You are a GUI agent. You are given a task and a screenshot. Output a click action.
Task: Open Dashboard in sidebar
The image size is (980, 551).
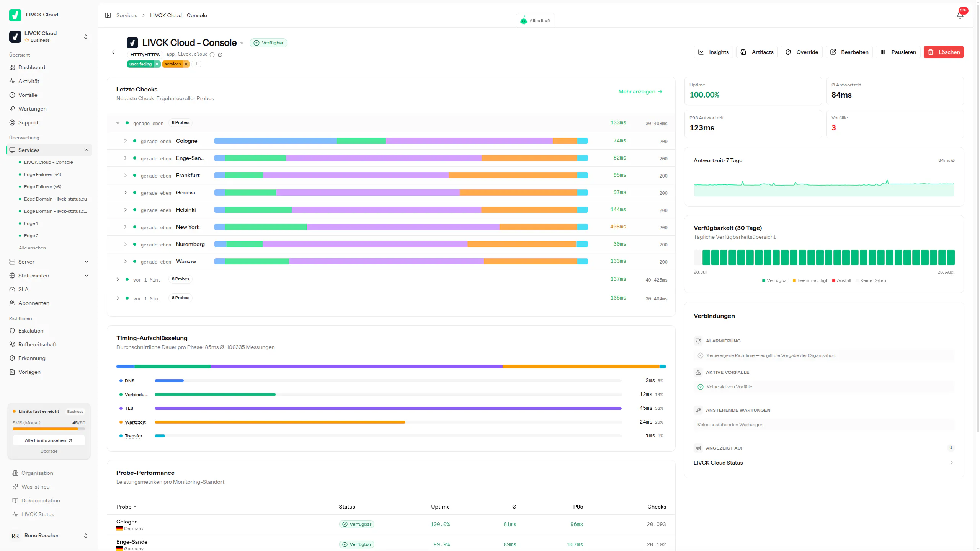point(49,67)
